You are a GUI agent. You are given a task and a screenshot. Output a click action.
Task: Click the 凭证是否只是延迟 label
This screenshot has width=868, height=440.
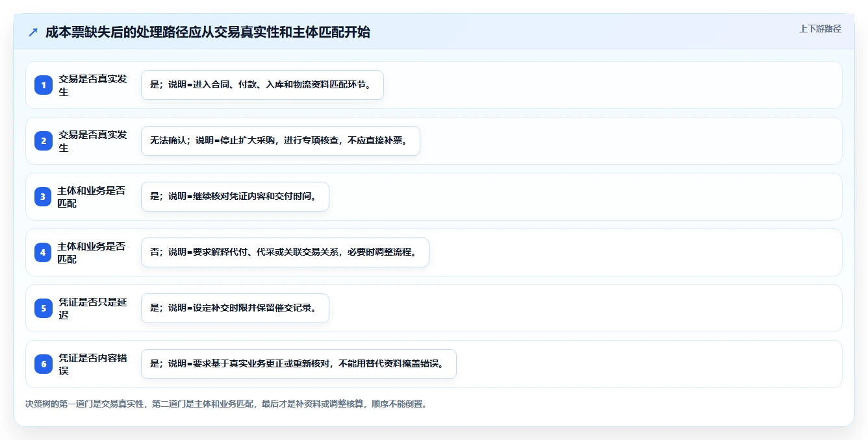pos(93,308)
